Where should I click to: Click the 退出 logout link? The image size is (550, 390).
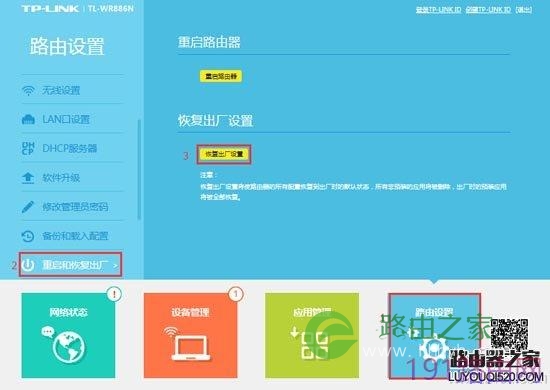[x=524, y=9]
